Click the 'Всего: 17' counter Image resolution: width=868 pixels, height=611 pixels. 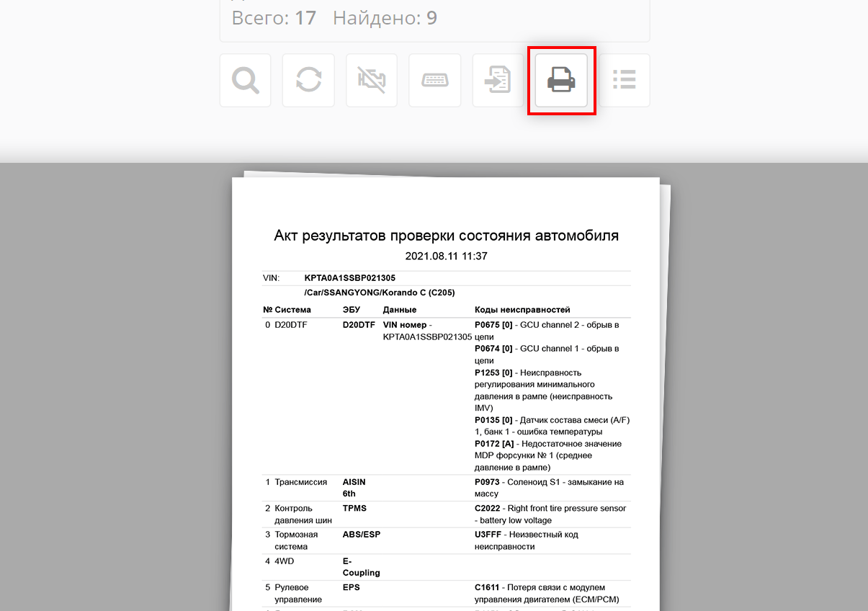tap(274, 18)
